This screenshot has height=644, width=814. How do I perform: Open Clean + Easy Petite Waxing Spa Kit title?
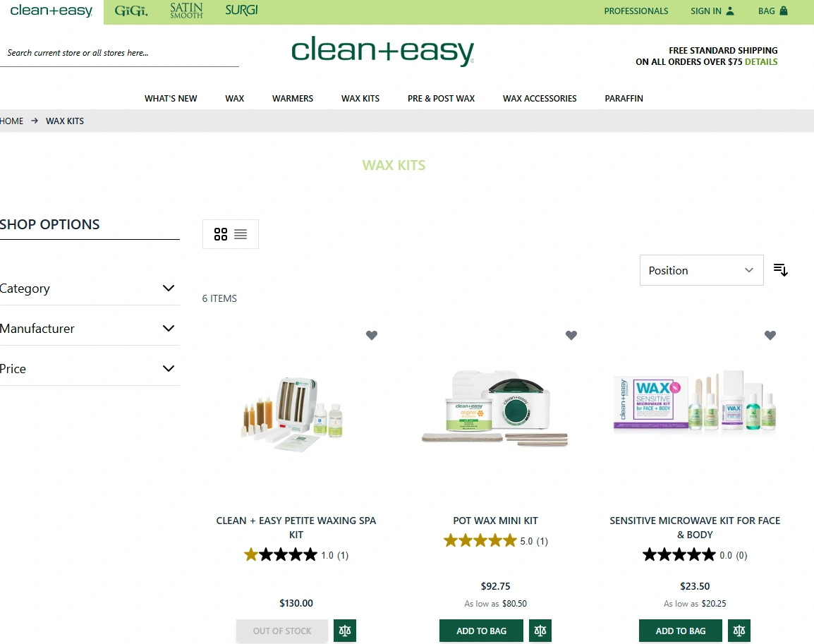pyautogui.click(x=296, y=527)
